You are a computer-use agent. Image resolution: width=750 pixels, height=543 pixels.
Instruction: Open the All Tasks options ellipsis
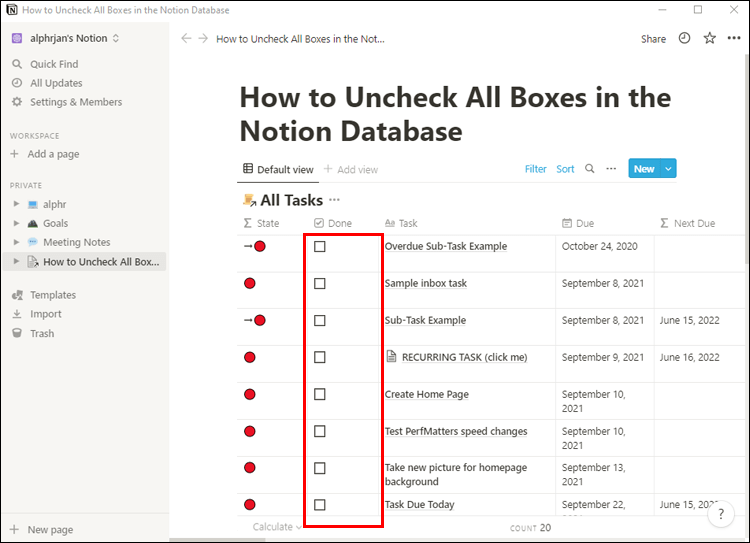[334, 200]
